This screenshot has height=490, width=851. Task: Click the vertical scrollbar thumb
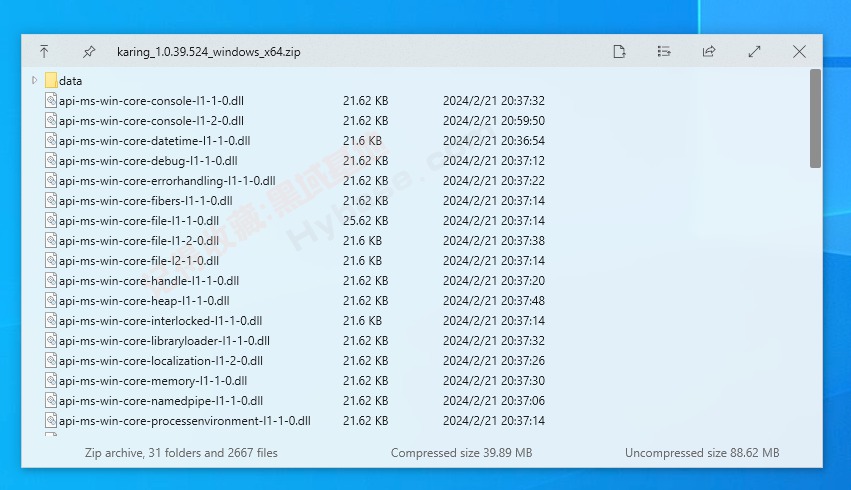tap(815, 118)
